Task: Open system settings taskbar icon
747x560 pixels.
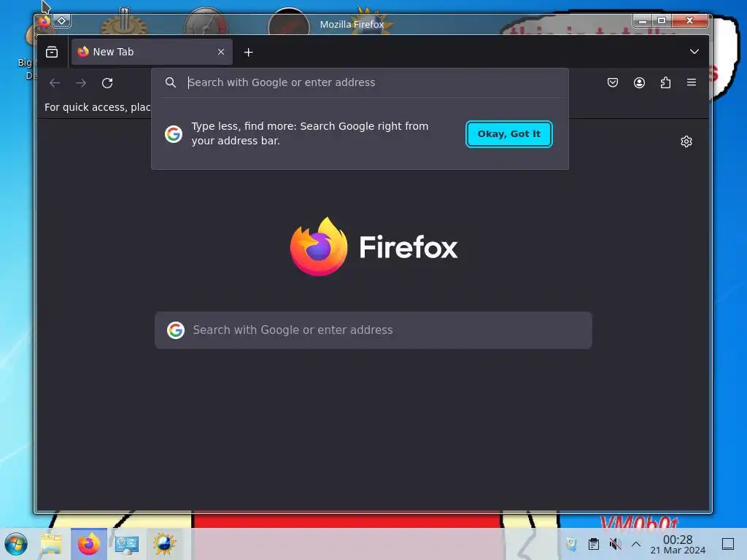Action: tap(127, 544)
